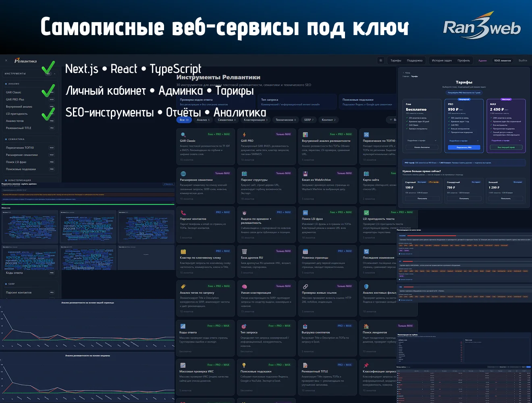The image size is (532, 403).
Task: Select the Контент 2 filter tab
Action: (328, 120)
